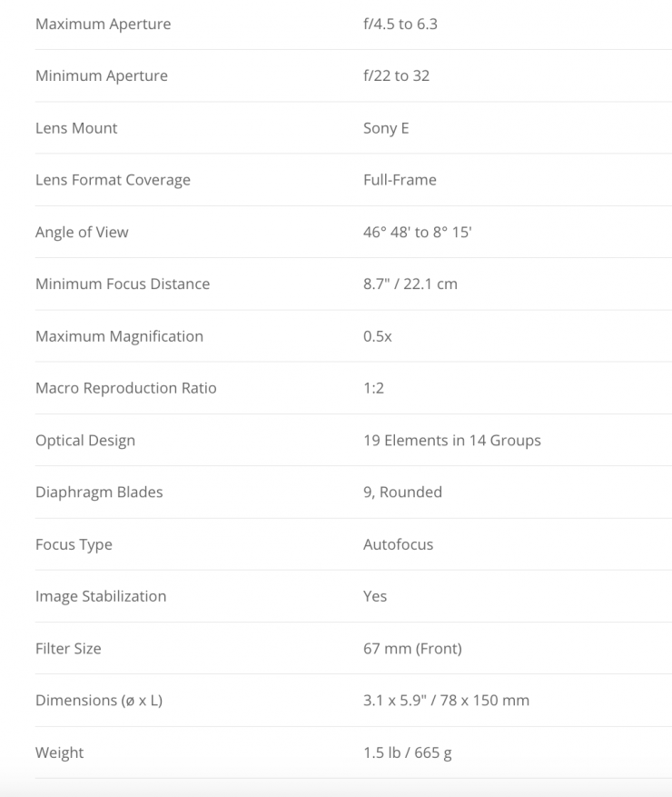
Task: Click the Image Stabilization label
Action: 101,596
